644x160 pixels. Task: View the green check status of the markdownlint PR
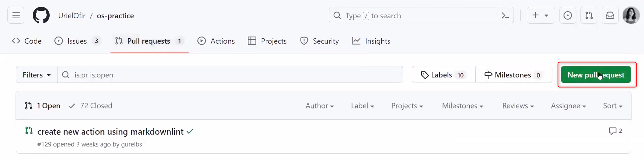[x=190, y=131]
